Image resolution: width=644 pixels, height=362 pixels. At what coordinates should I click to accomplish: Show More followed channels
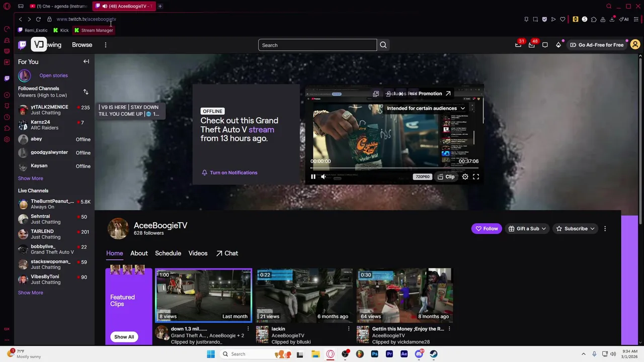click(x=31, y=178)
